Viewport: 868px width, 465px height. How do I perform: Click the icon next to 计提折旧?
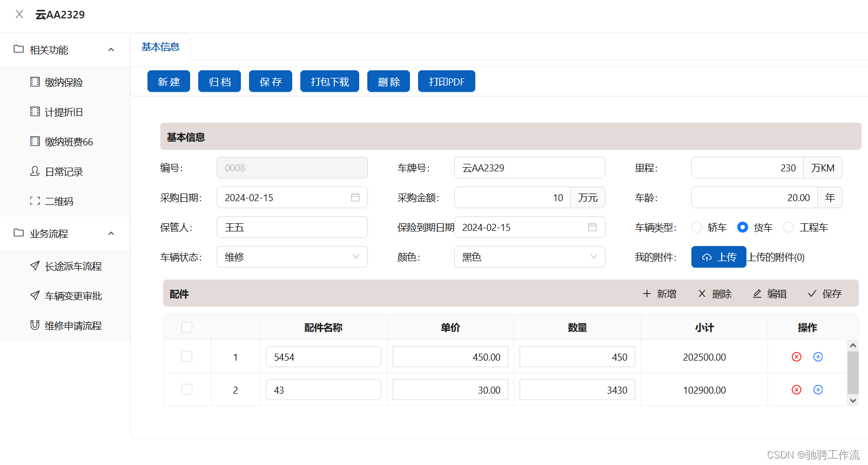pyautogui.click(x=35, y=112)
